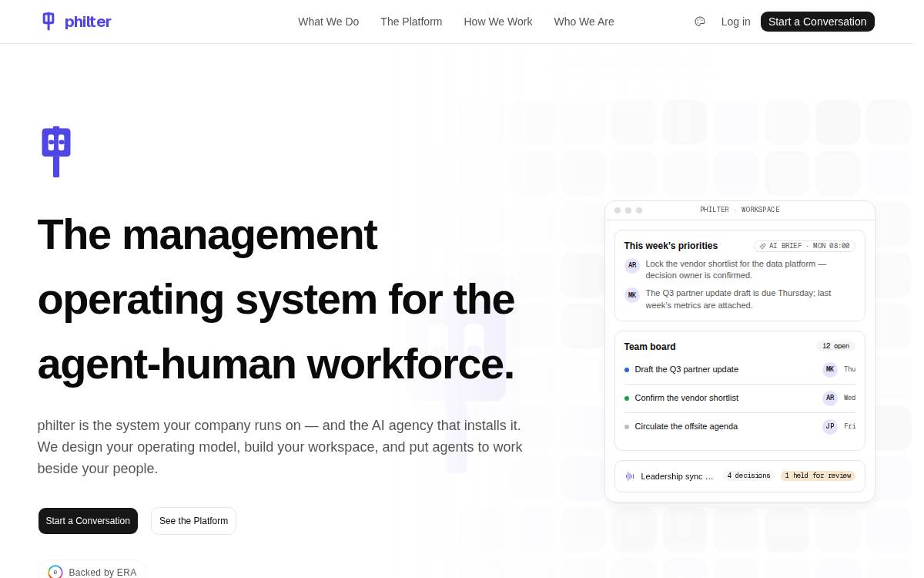The width and height of the screenshot is (924, 578).
Task: Click 'The Q3 partner update draft' priority text
Action: point(738,299)
